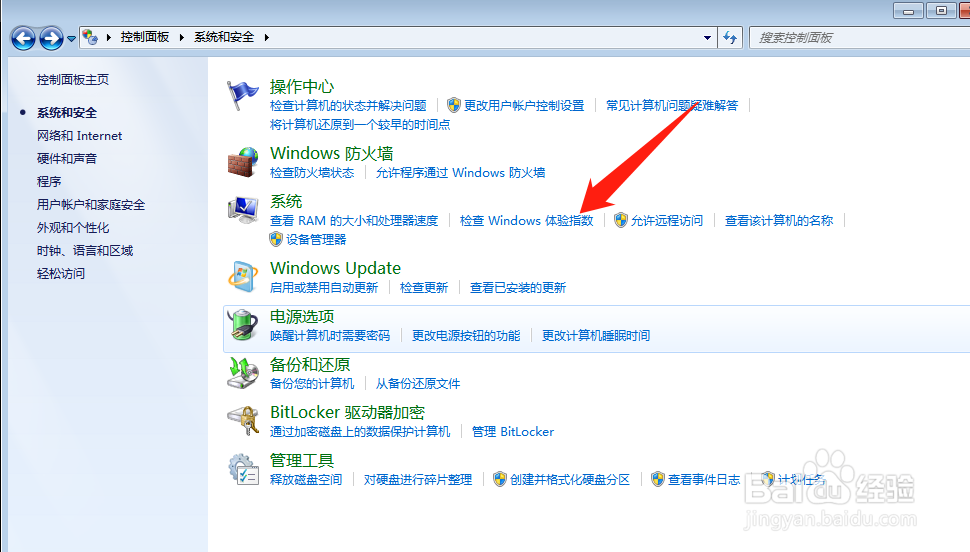Click 启用或禁用自动更新 link
The height and width of the screenshot is (552, 970).
click(x=324, y=288)
